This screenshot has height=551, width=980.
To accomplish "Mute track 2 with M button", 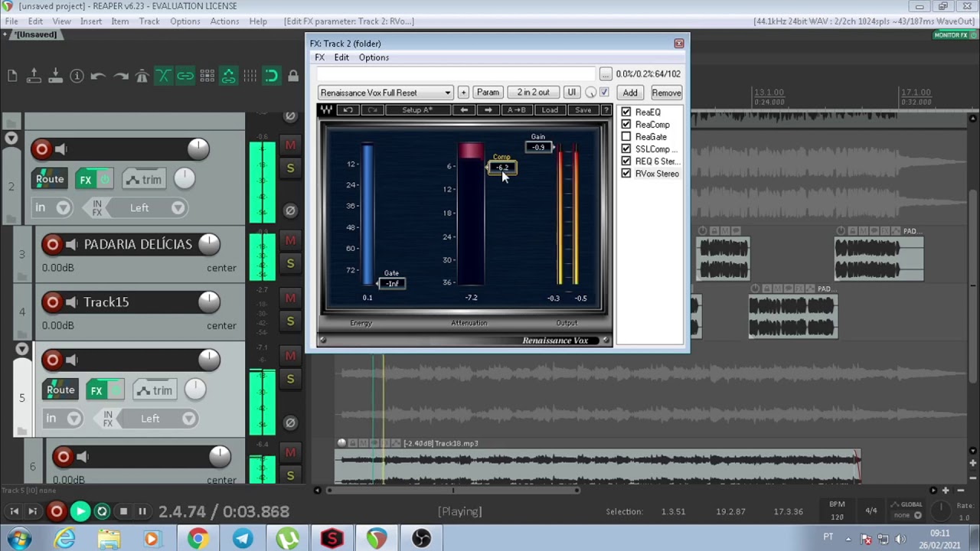I will [x=290, y=145].
